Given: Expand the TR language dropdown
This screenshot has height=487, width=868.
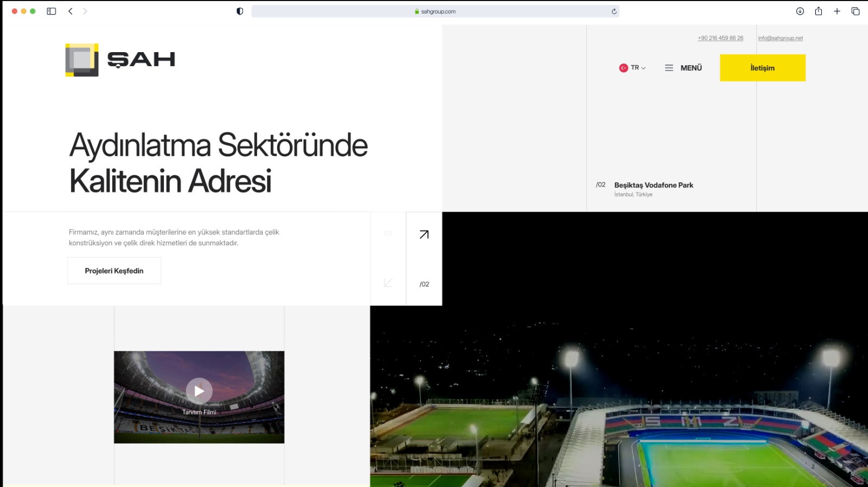Looking at the screenshot, I should pos(633,68).
